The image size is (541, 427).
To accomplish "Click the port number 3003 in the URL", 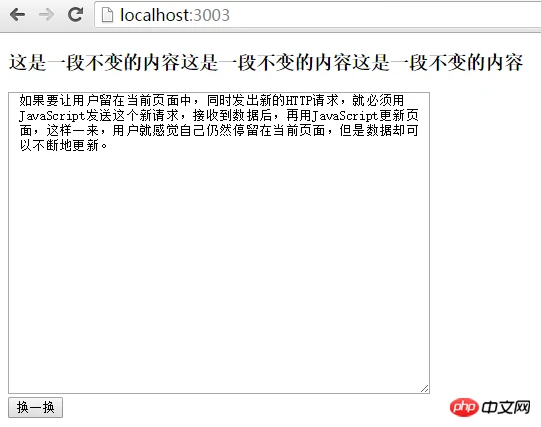I will [211, 15].
